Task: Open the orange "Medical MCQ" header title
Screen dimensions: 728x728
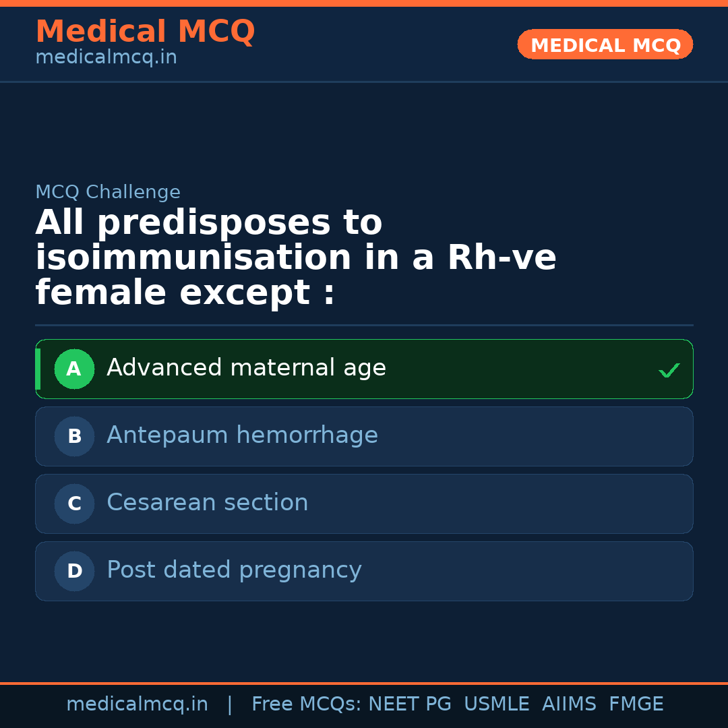Action: point(145,32)
